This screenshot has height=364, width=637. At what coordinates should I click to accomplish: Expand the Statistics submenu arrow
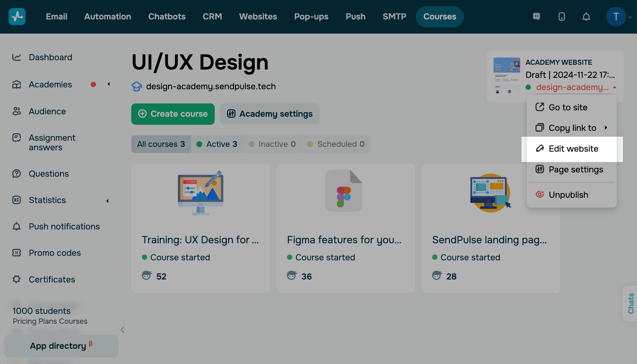coord(108,201)
